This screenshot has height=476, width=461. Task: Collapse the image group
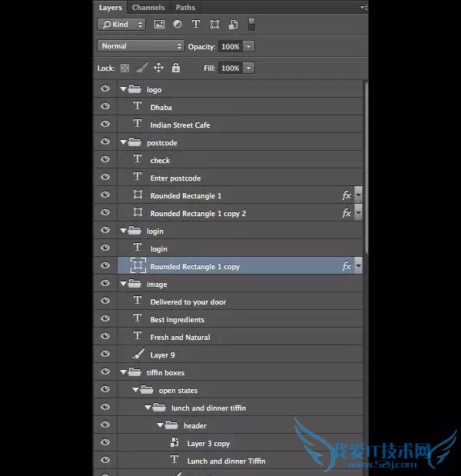(123, 284)
